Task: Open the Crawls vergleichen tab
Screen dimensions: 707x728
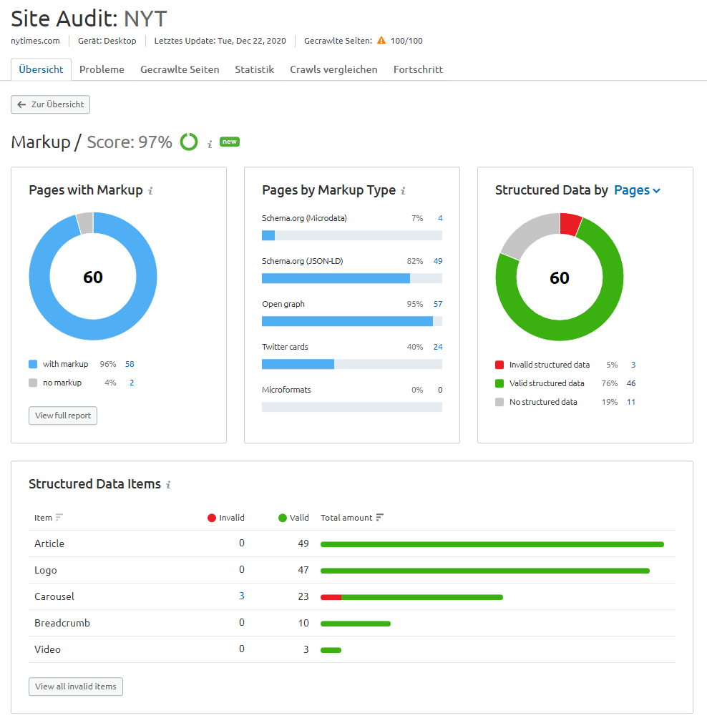Action: pos(333,69)
